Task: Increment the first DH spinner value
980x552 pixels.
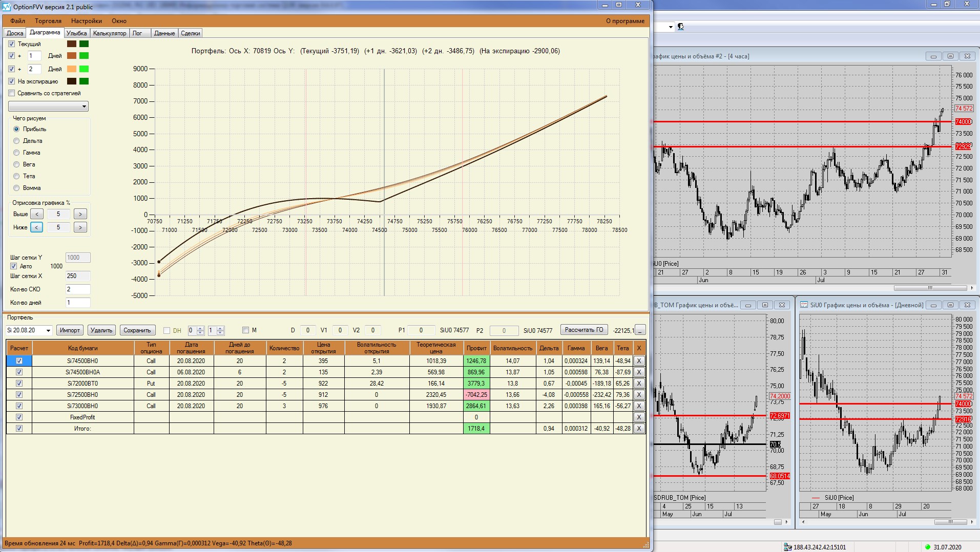Action: point(200,328)
